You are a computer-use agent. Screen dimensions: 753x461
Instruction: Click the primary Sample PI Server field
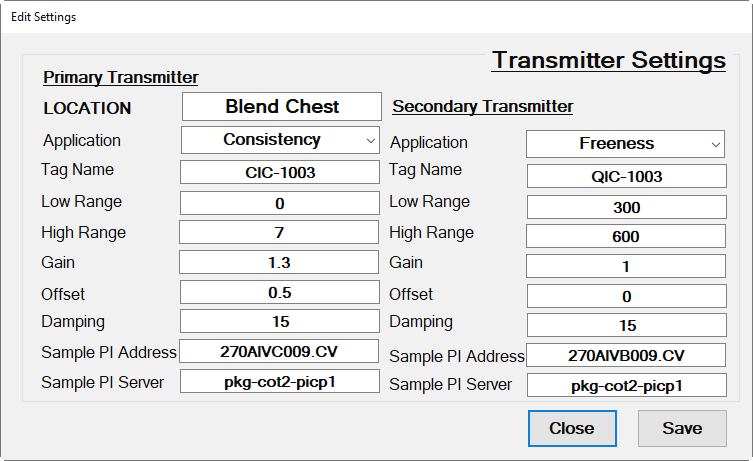280,381
